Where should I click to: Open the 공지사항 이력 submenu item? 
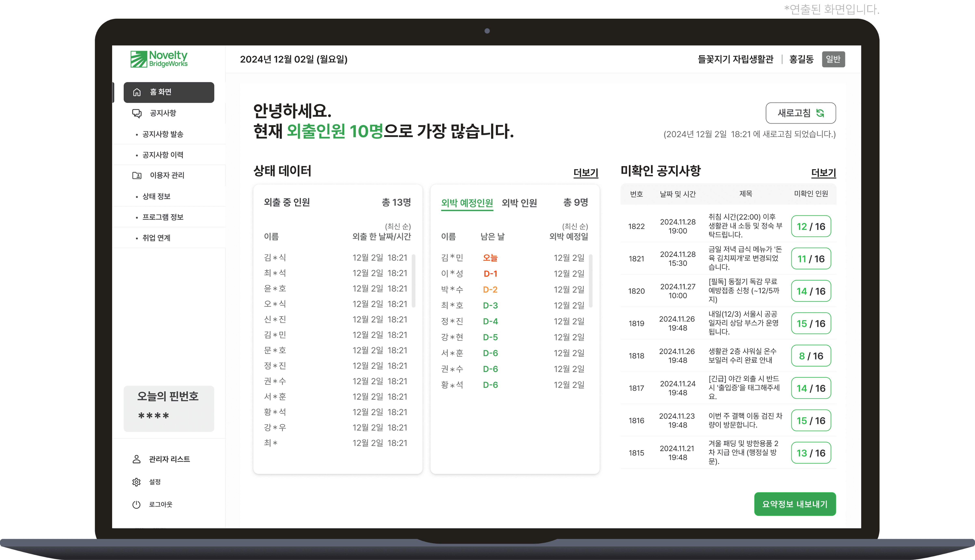(x=162, y=155)
